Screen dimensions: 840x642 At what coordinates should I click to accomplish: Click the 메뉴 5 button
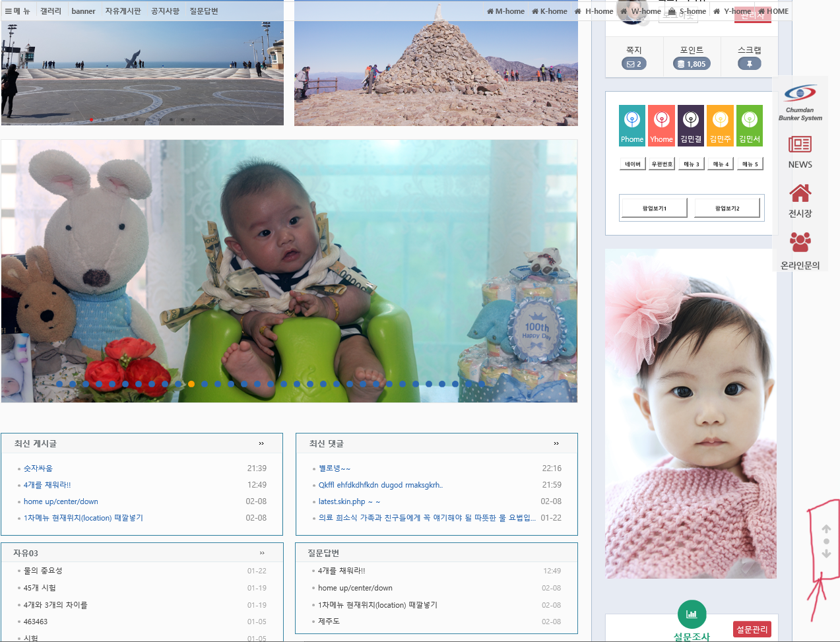click(750, 164)
